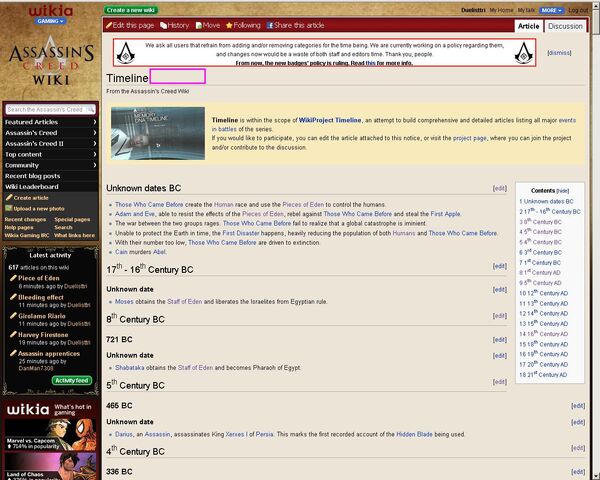Open Bleeding effect activity entry
The image size is (600, 480).
41,297
